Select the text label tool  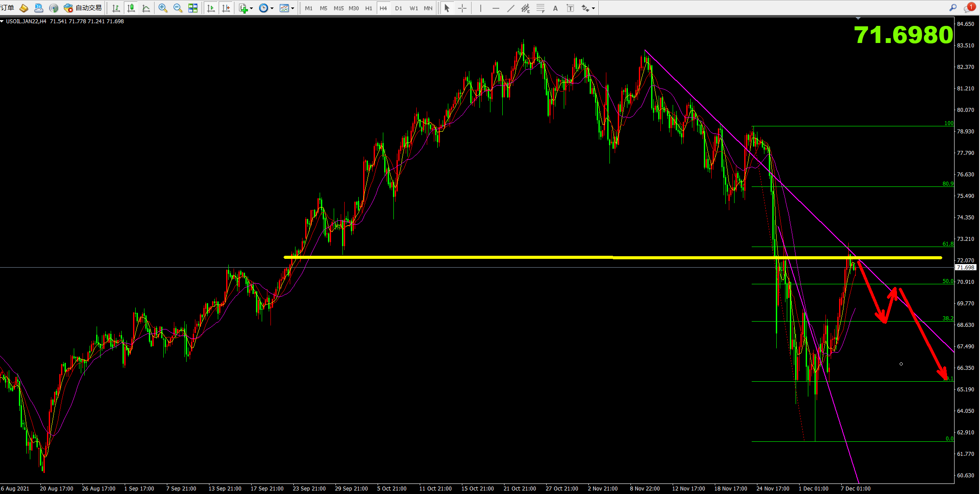(570, 8)
